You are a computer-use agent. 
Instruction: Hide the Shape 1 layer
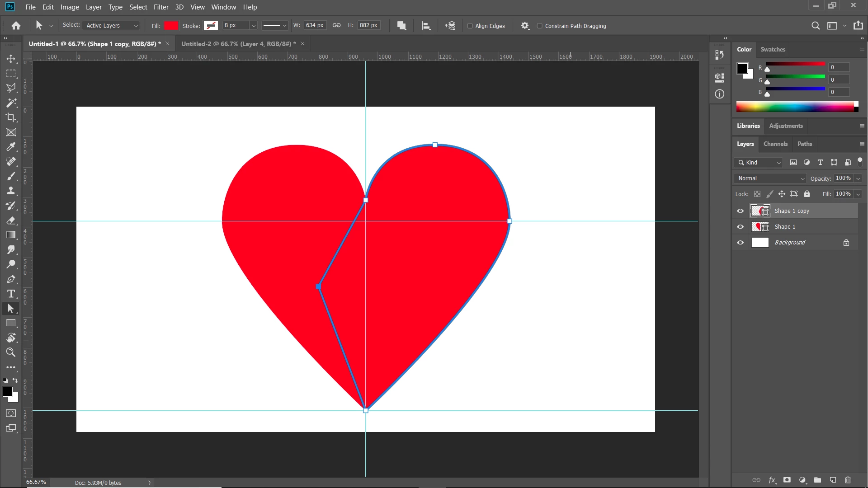[x=740, y=227]
